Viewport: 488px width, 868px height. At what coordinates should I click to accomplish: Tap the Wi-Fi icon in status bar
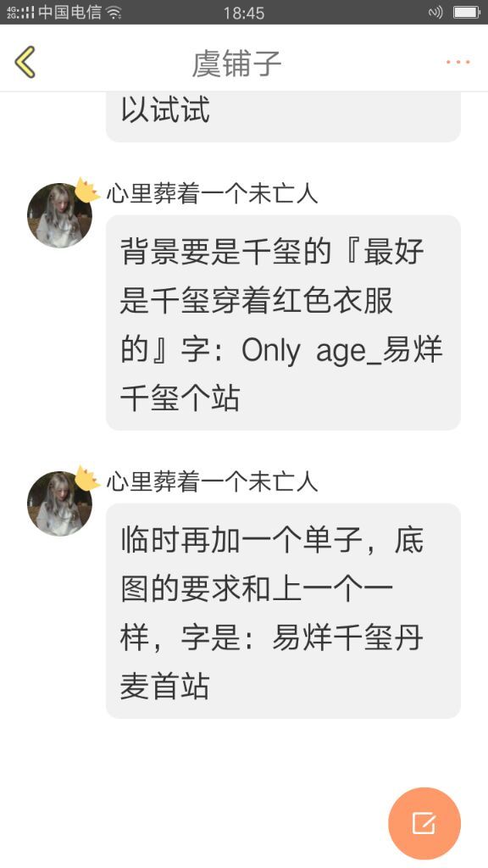tap(114, 13)
